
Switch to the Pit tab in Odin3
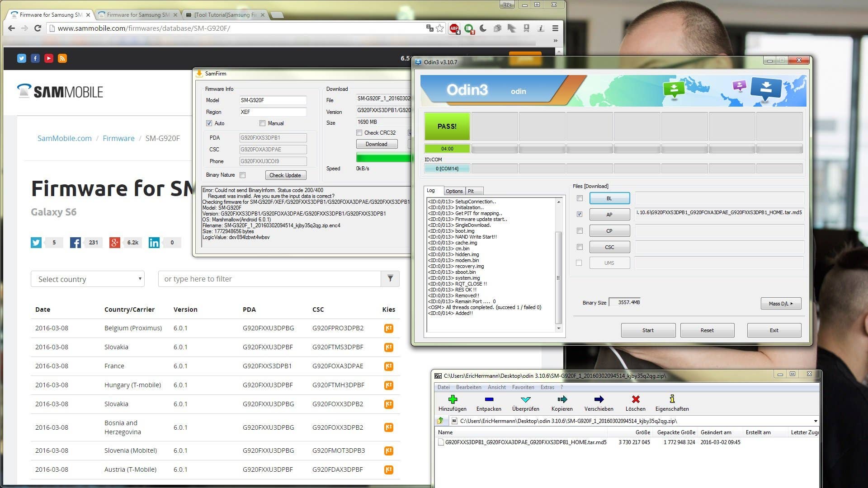coord(471,191)
